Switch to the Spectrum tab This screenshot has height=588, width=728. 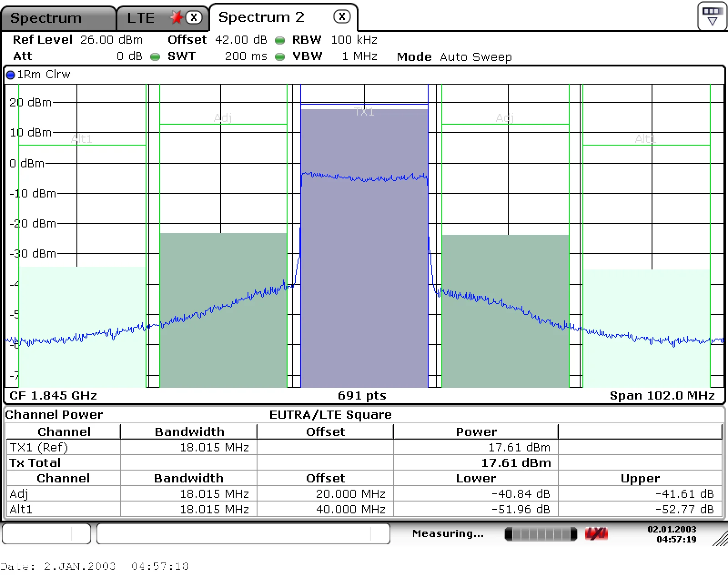[58, 18]
